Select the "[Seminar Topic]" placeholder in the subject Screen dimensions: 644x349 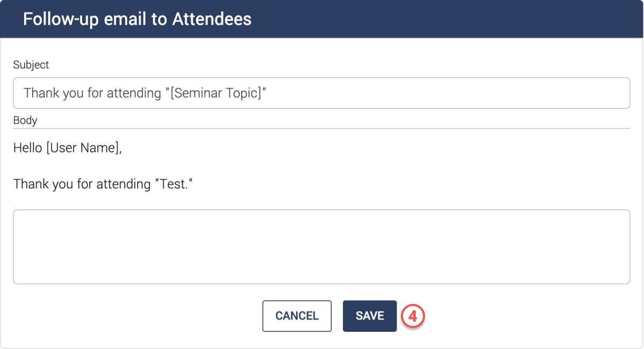point(218,93)
